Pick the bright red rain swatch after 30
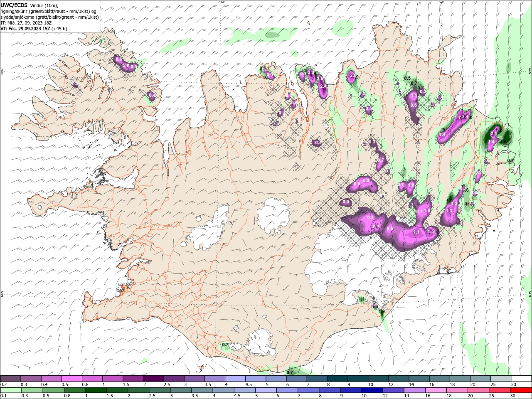This screenshot has height=399, width=532. point(520,390)
